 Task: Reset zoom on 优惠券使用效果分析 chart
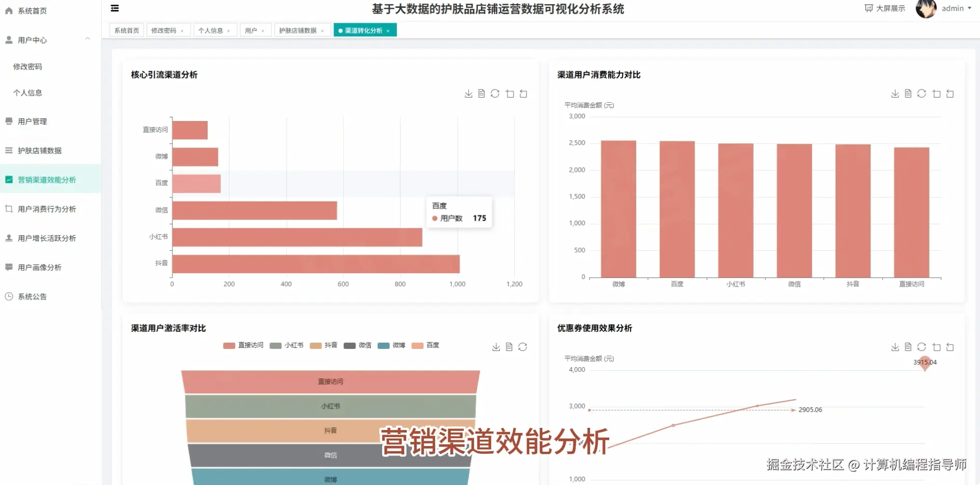point(950,347)
